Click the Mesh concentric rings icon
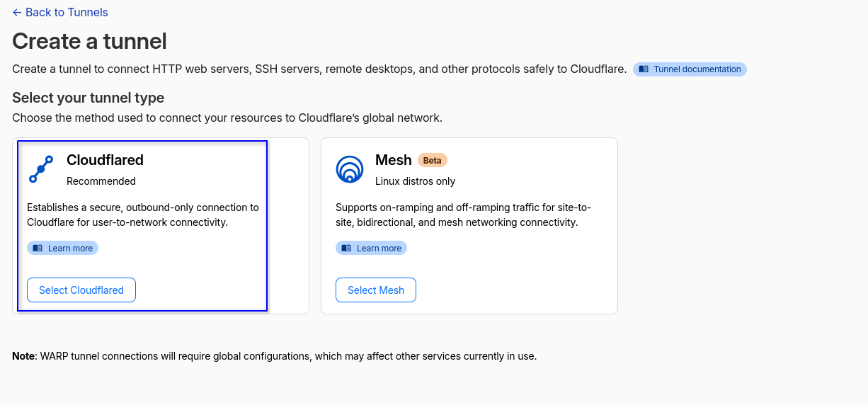868x405 pixels. pos(350,170)
